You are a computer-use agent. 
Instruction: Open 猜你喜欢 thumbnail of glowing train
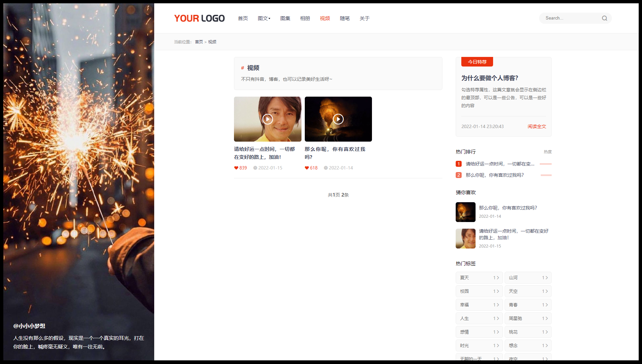466,212
